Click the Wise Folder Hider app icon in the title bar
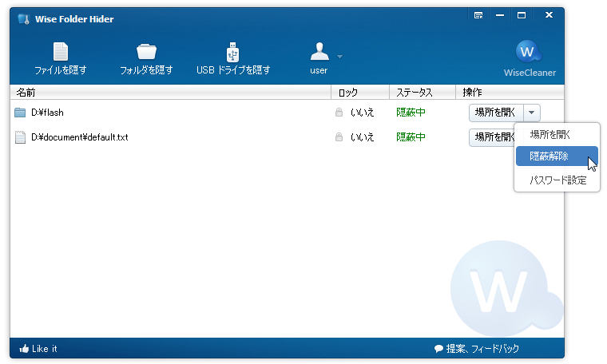This screenshot has width=607, height=364. 24,19
